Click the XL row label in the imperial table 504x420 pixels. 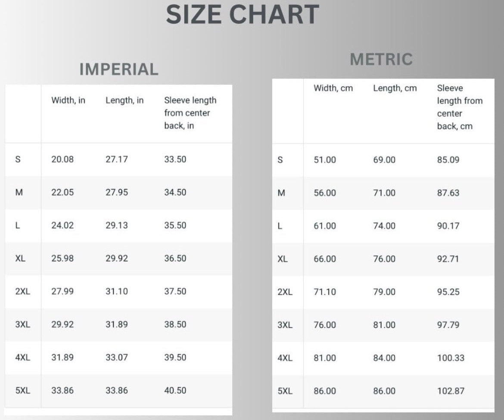(20, 258)
